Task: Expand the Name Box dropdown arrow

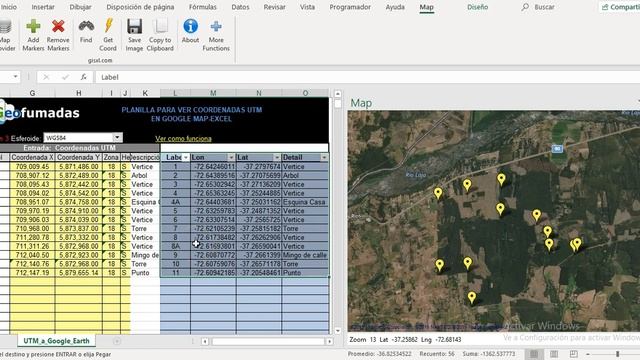Action: (x=15, y=77)
